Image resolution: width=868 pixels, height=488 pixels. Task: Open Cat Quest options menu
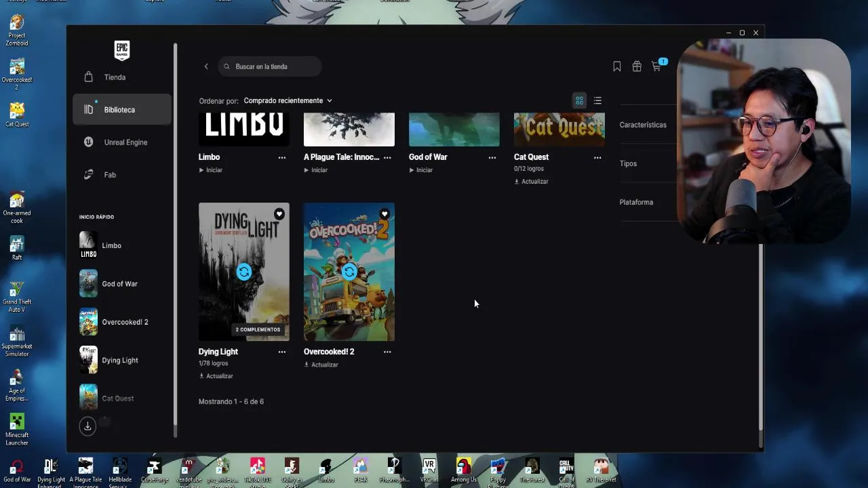click(x=597, y=157)
